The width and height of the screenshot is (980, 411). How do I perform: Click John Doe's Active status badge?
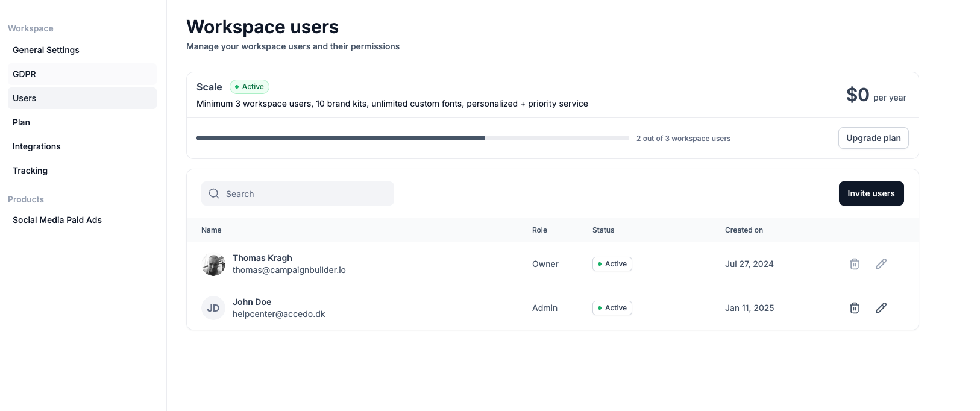pyautogui.click(x=612, y=308)
